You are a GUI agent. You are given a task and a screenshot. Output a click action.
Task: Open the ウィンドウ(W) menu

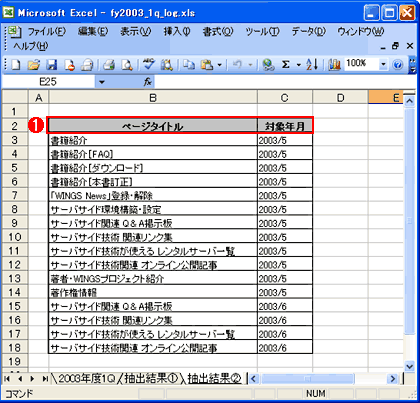[361, 32]
